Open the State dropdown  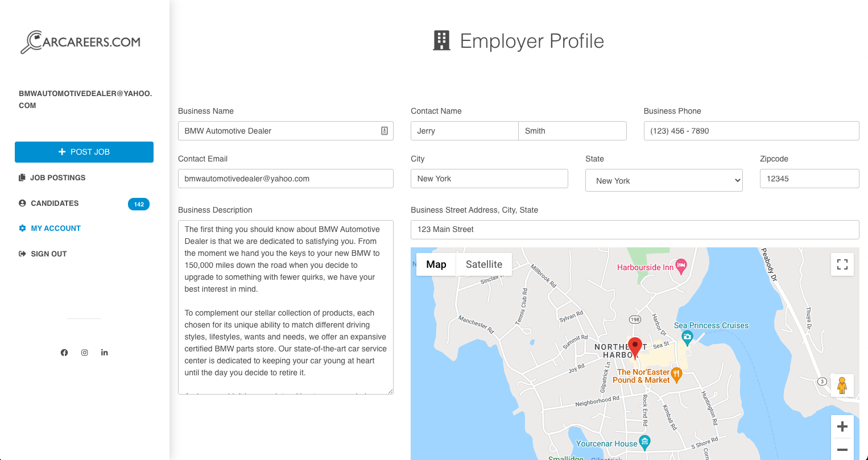664,180
